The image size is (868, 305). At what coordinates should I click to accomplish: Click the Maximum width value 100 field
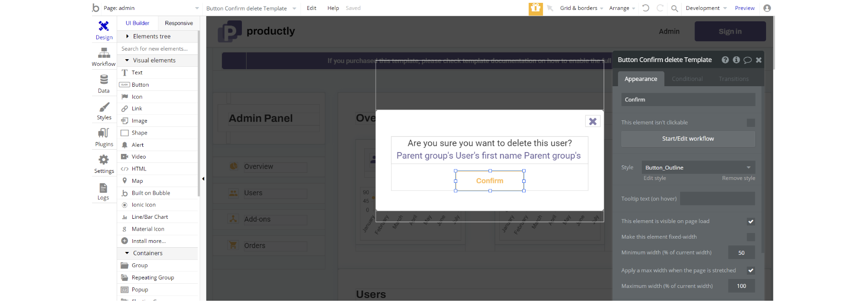741,286
